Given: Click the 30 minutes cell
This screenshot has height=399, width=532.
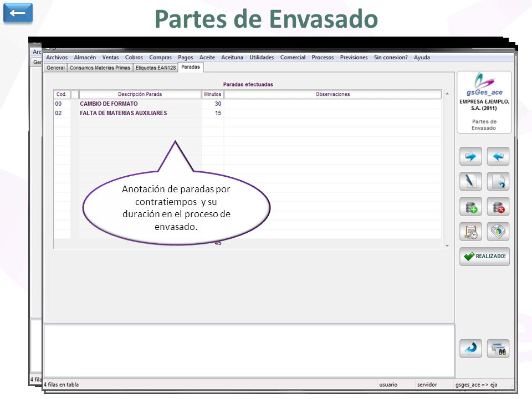Looking at the screenshot, I should [x=212, y=104].
